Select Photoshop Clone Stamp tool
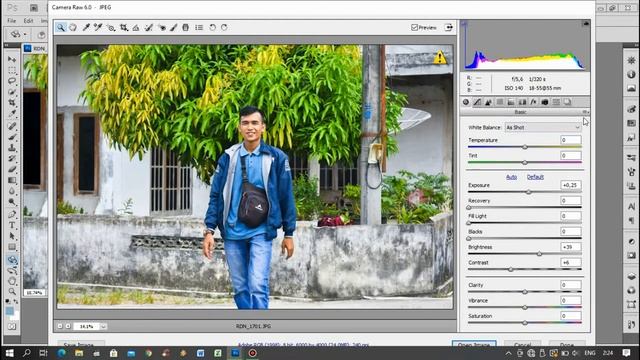Viewport: 640px width, 360px height. (12, 148)
